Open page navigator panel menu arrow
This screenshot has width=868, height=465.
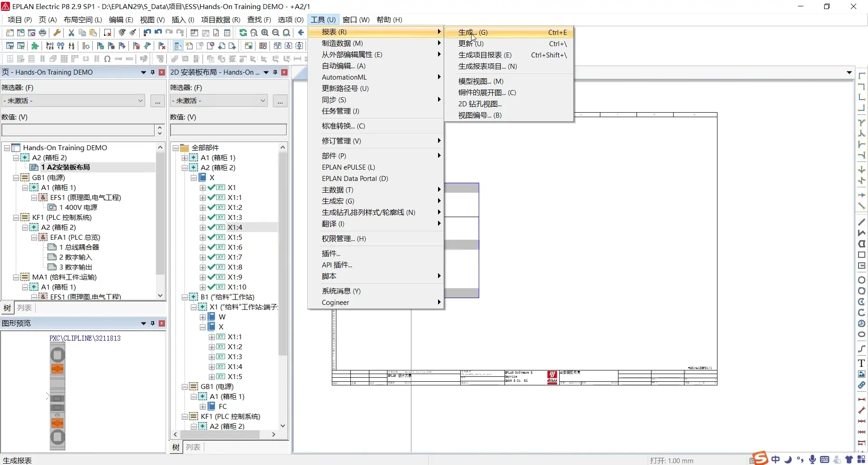click(x=143, y=72)
